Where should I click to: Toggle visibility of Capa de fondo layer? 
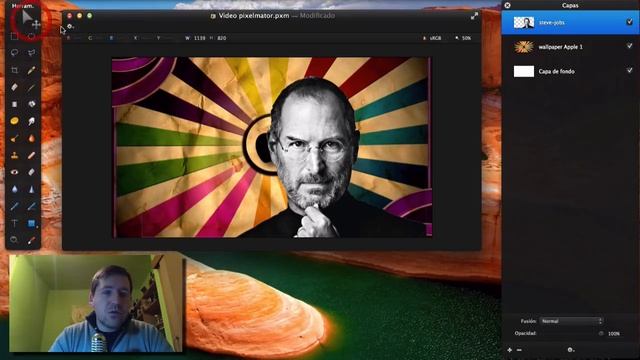629,71
